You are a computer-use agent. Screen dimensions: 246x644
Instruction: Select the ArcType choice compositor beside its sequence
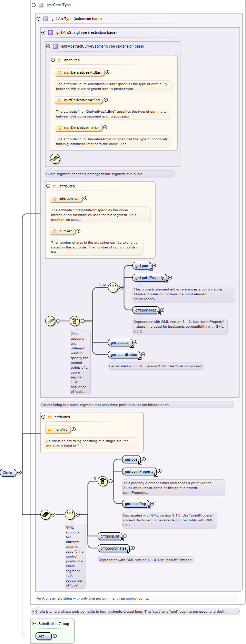[x=70, y=514]
